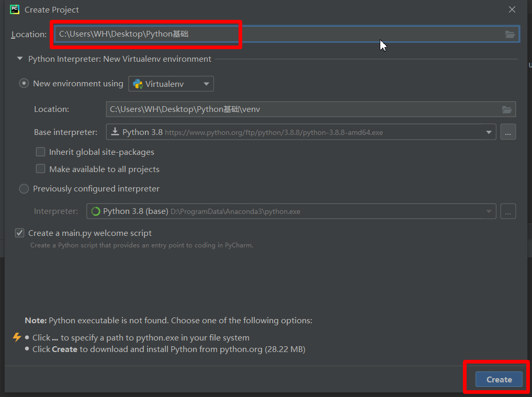Uncheck Create a main.py welcome script
Viewport: 532px width, 397px height.
(x=19, y=233)
